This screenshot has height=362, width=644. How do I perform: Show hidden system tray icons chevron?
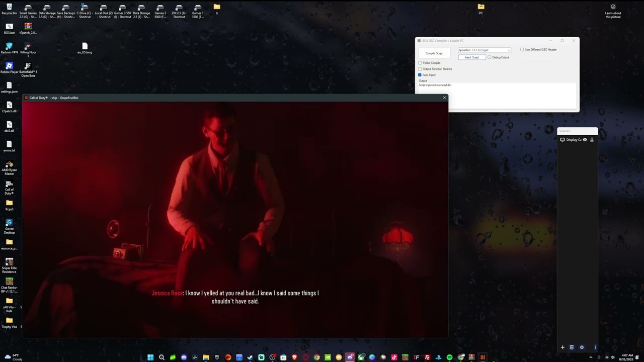point(591,357)
